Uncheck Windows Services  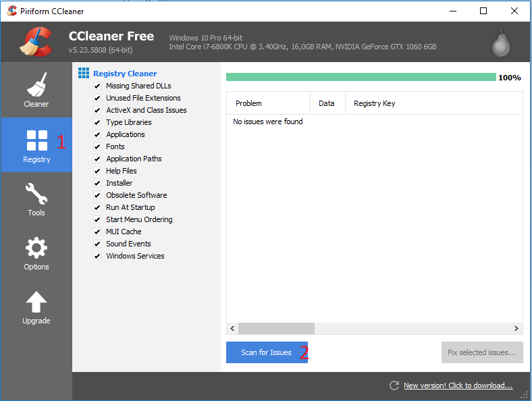[97, 256]
